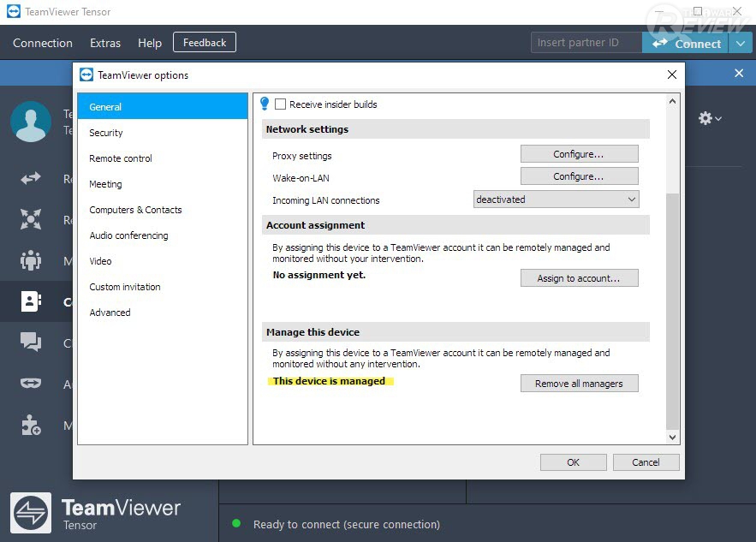Viewport: 756px width, 542px height.
Task: Configure Proxy settings
Action: pyautogui.click(x=579, y=154)
